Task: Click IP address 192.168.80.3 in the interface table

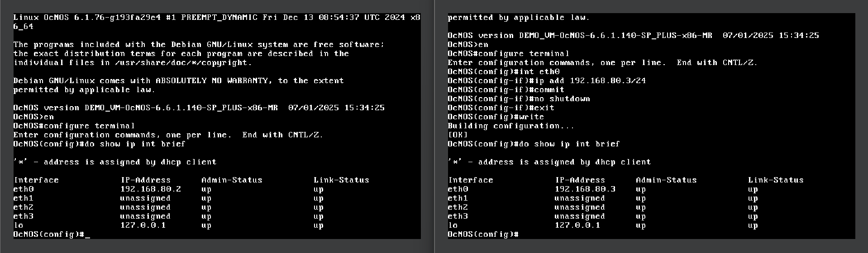Action: click(x=585, y=189)
